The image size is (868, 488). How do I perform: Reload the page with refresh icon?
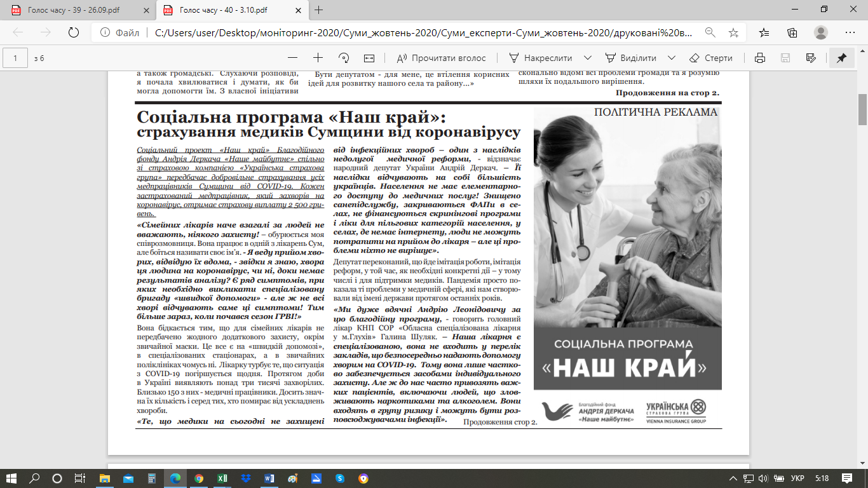click(73, 32)
